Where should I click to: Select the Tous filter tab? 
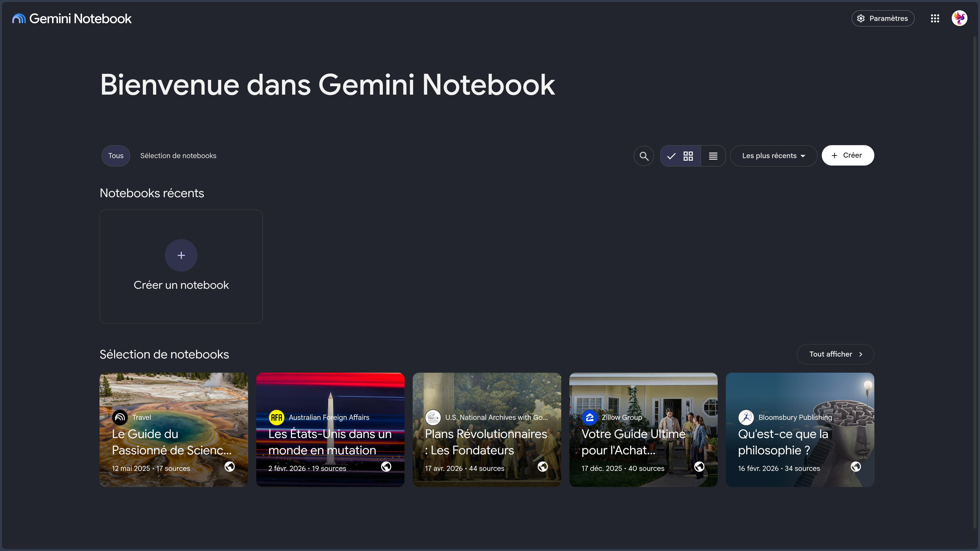point(116,156)
